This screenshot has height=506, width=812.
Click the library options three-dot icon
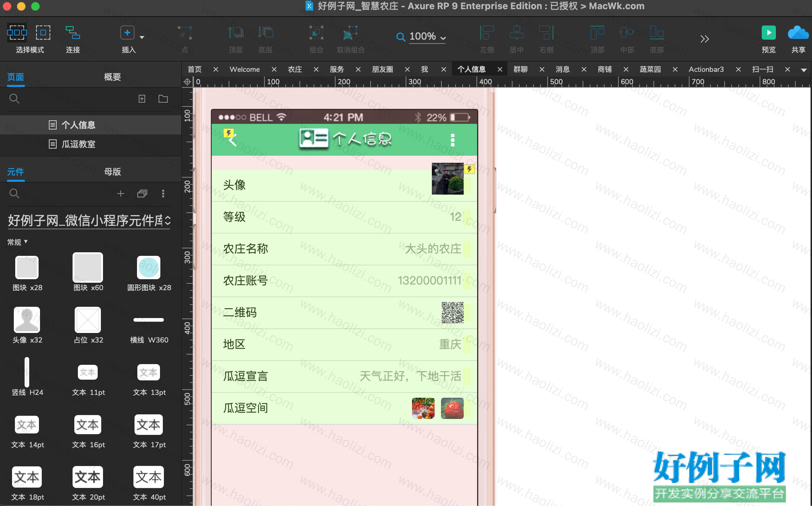(x=163, y=194)
